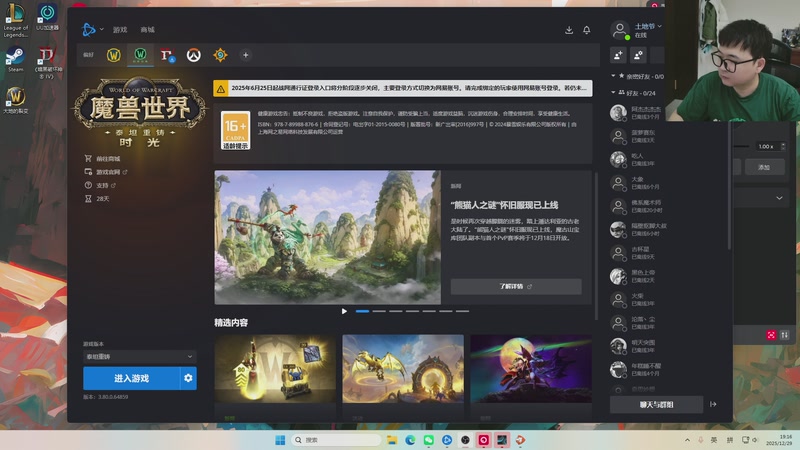Open the featured WoW gold bundle card
Viewport: 800px width, 450px height.
tap(275, 369)
